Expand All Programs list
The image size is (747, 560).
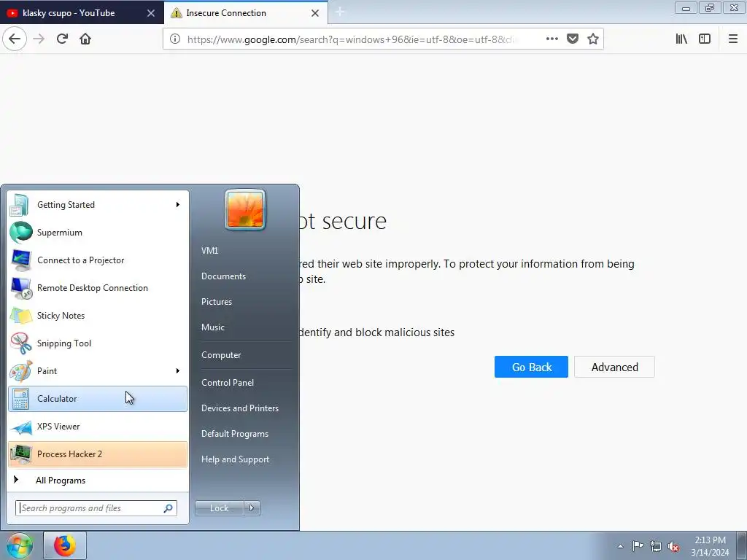[x=98, y=480]
